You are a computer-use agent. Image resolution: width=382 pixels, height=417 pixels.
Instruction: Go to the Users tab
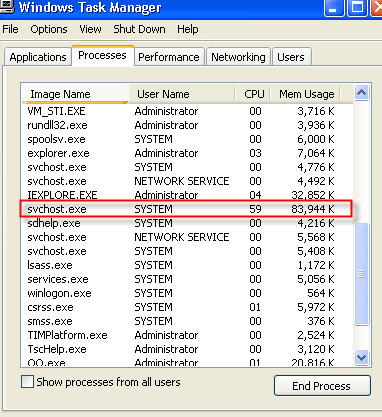[291, 57]
